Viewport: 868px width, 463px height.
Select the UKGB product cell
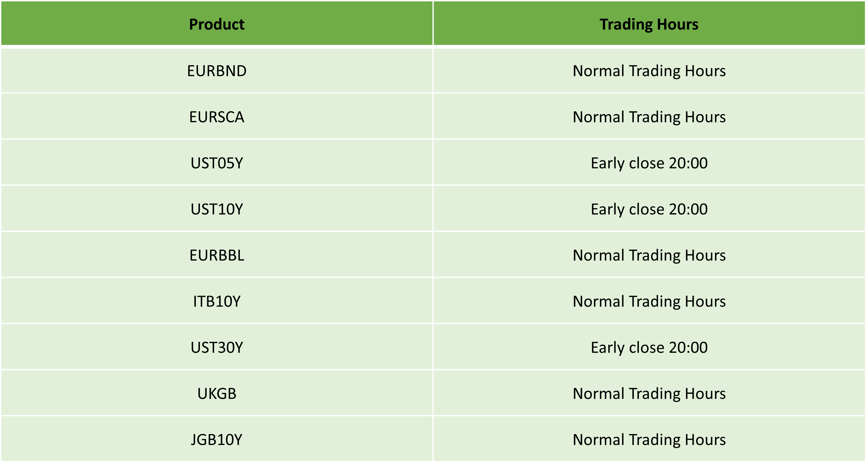(x=217, y=394)
